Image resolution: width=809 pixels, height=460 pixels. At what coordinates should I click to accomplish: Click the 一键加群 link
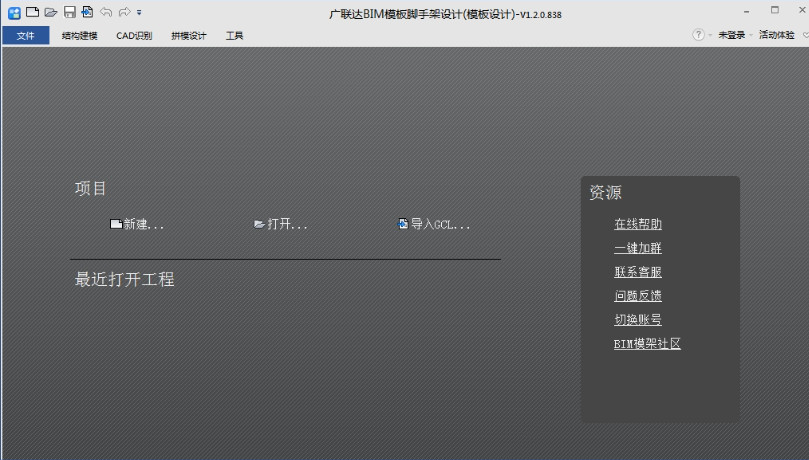point(638,248)
